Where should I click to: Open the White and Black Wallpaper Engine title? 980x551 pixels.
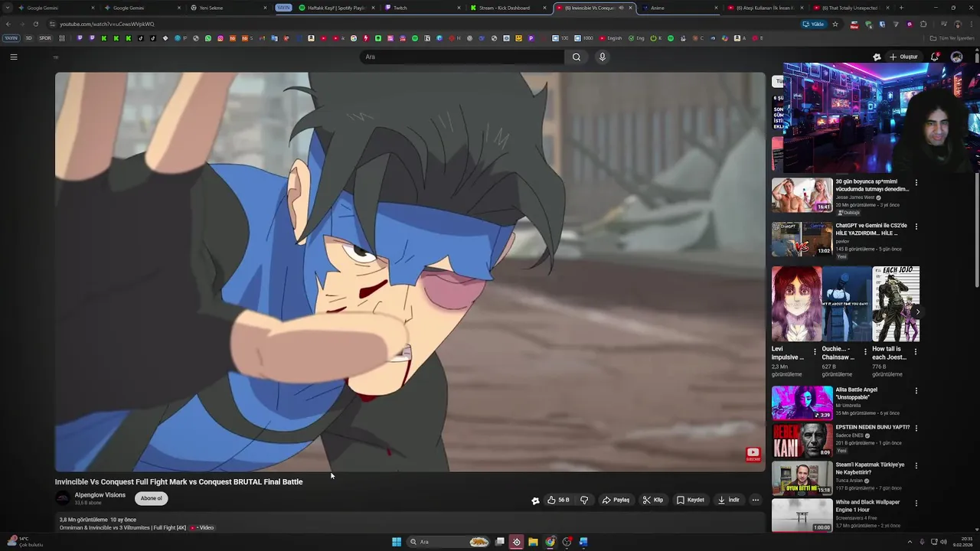point(867,506)
